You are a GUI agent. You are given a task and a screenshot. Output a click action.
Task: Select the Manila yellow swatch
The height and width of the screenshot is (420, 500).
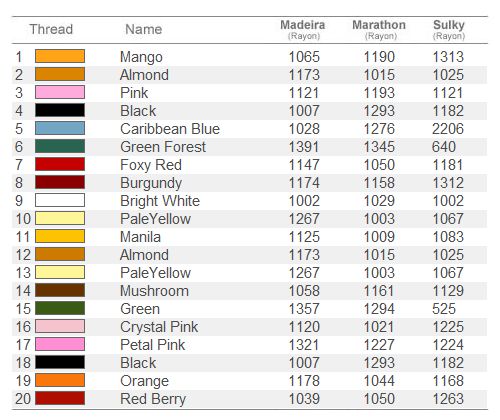pyautogui.click(x=60, y=236)
